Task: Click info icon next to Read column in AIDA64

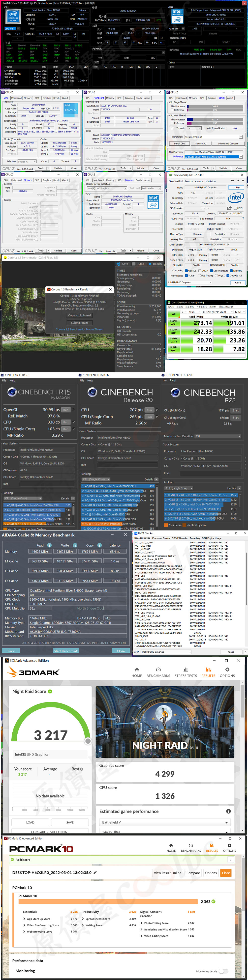Action: [49, 545]
